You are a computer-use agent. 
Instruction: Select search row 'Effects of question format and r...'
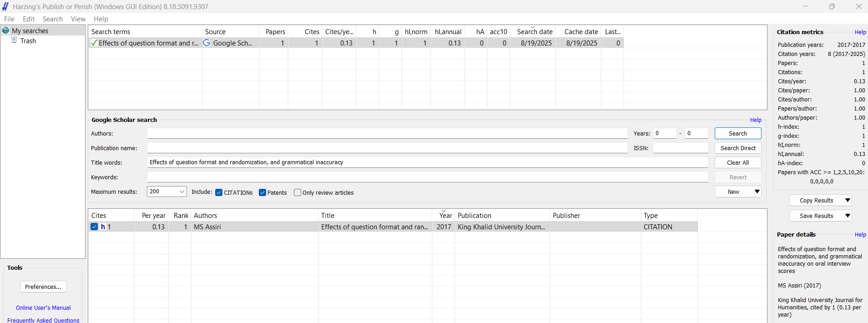(x=356, y=43)
